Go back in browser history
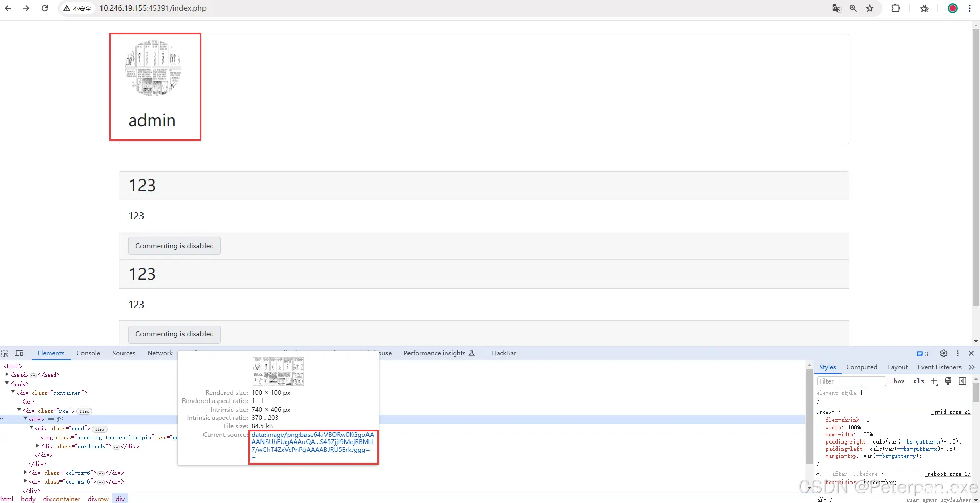The width and height of the screenshot is (980, 503). [8, 8]
